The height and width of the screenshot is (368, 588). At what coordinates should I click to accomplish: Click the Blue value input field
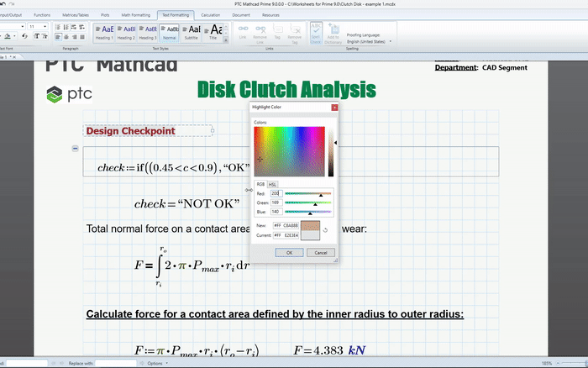click(276, 212)
